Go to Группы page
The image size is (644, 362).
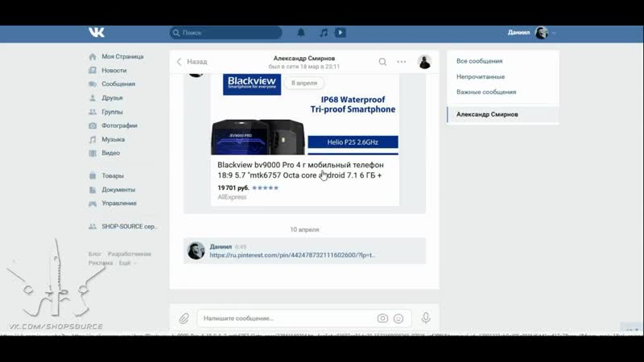(x=112, y=112)
